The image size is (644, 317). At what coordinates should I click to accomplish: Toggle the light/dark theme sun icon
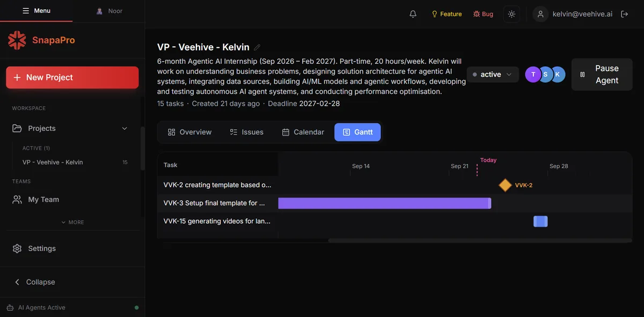[511, 14]
